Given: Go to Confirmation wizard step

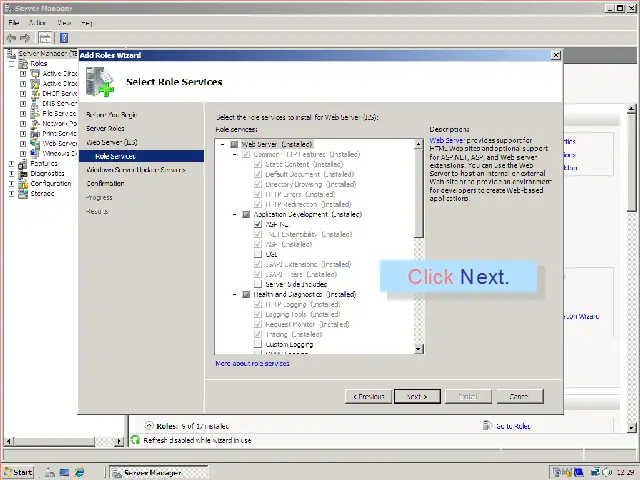Looking at the screenshot, I should click(105, 184).
